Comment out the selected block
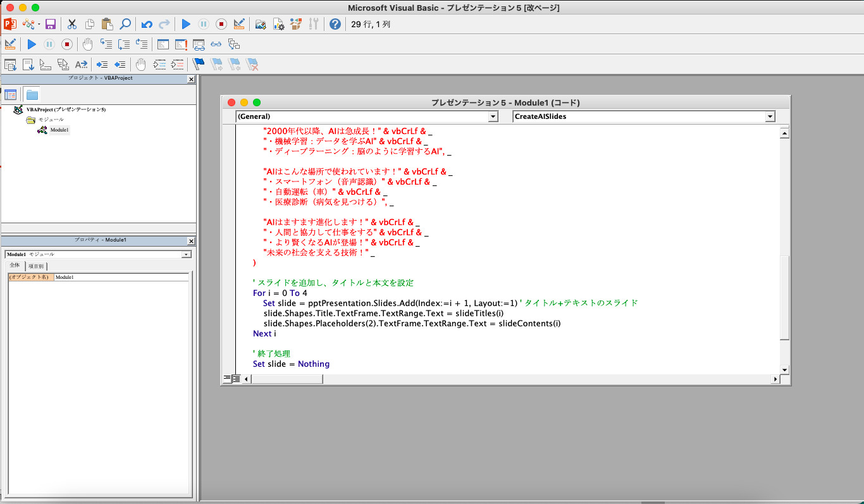This screenshot has height=504, width=864. (x=159, y=64)
